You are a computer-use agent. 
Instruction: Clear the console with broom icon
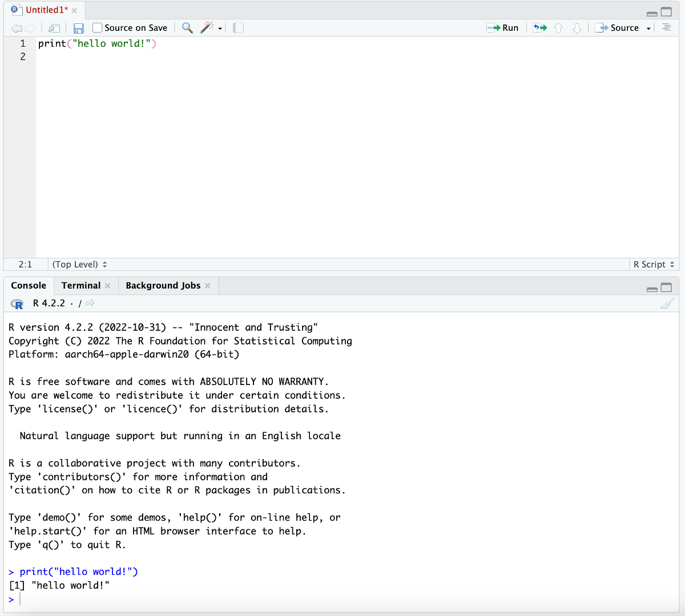click(x=667, y=303)
